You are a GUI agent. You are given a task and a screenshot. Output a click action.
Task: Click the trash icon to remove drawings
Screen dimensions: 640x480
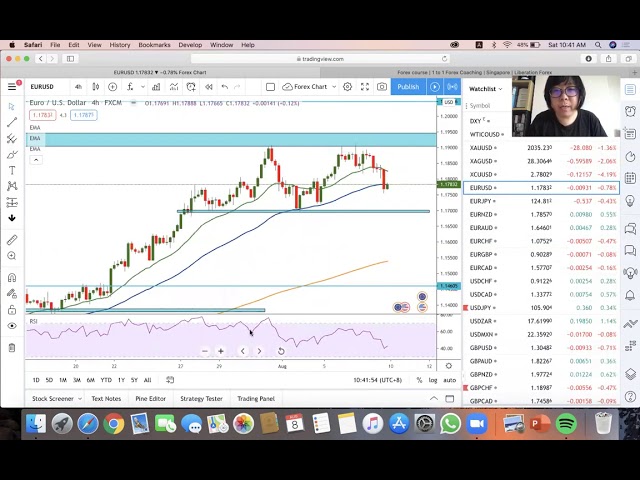point(12,347)
